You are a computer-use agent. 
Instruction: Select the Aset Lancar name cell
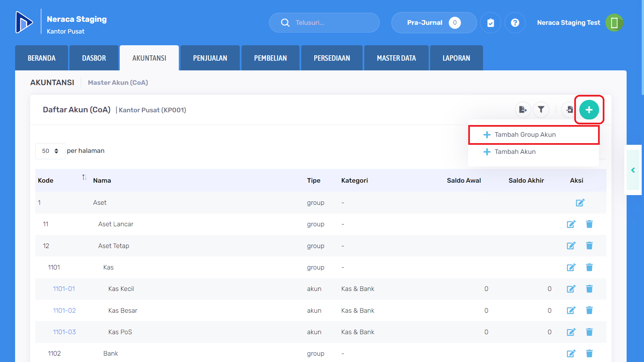point(116,224)
